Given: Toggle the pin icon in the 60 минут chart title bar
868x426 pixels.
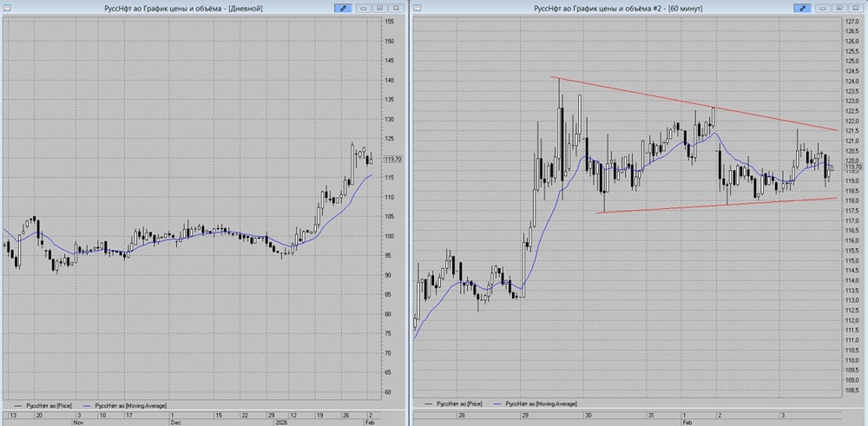Looking at the screenshot, I should 803,9.
